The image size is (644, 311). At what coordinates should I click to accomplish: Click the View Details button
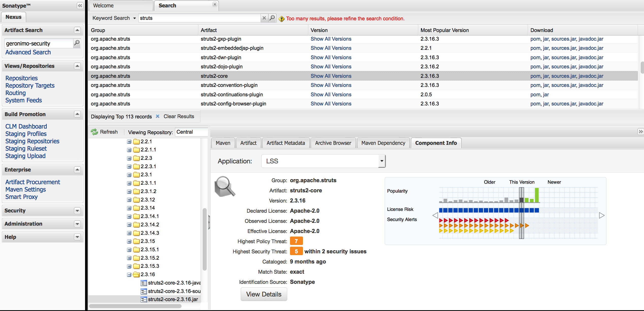tap(264, 294)
